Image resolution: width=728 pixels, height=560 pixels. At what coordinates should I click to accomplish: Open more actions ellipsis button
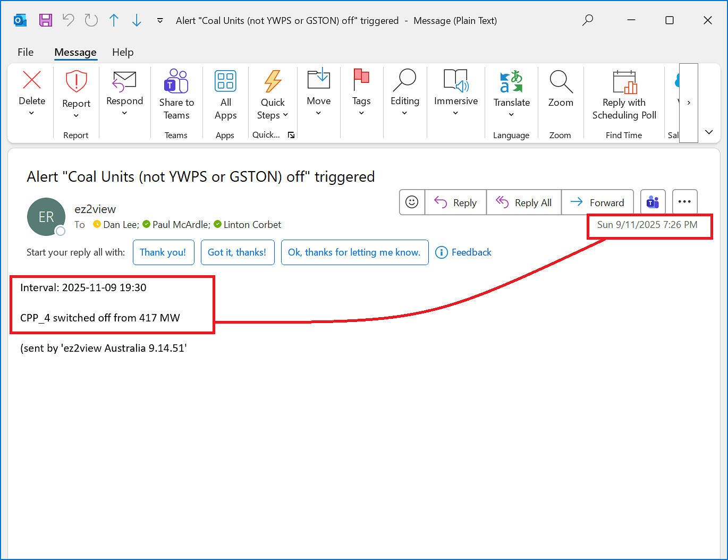point(684,202)
